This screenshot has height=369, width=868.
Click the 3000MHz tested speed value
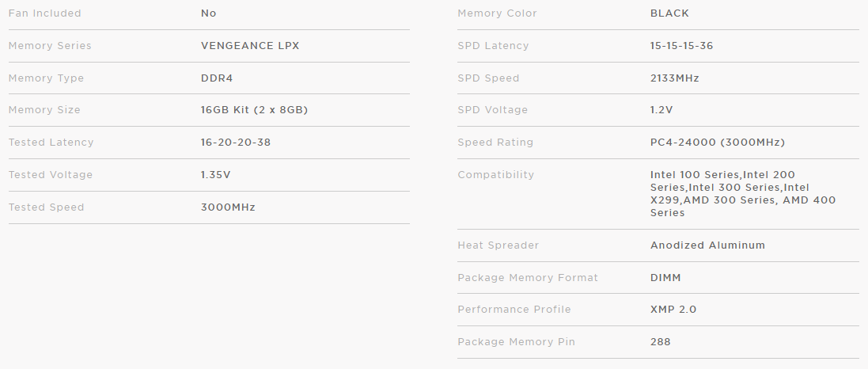(x=228, y=207)
